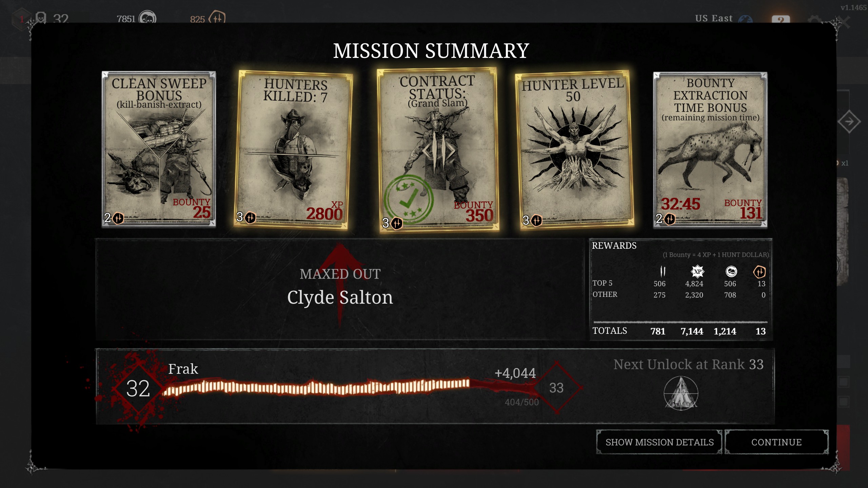Click the right arrow diamond at screen edge

(849, 122)
